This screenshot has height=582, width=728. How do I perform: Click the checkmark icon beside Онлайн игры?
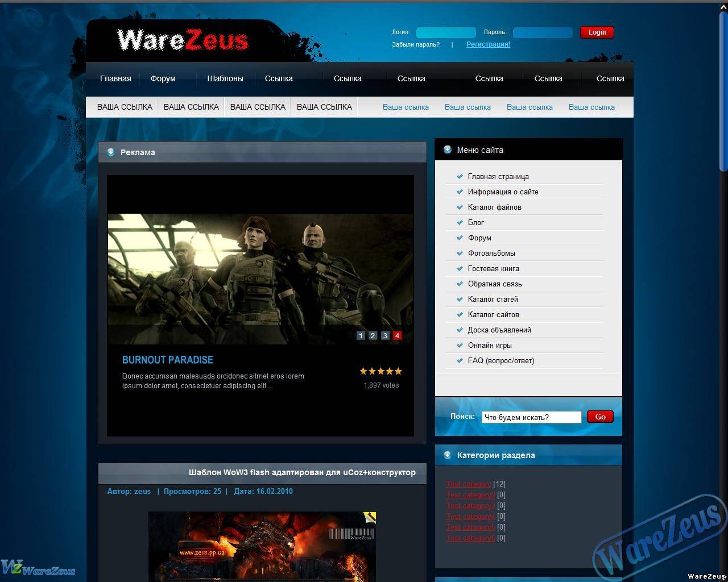(460, 345)
